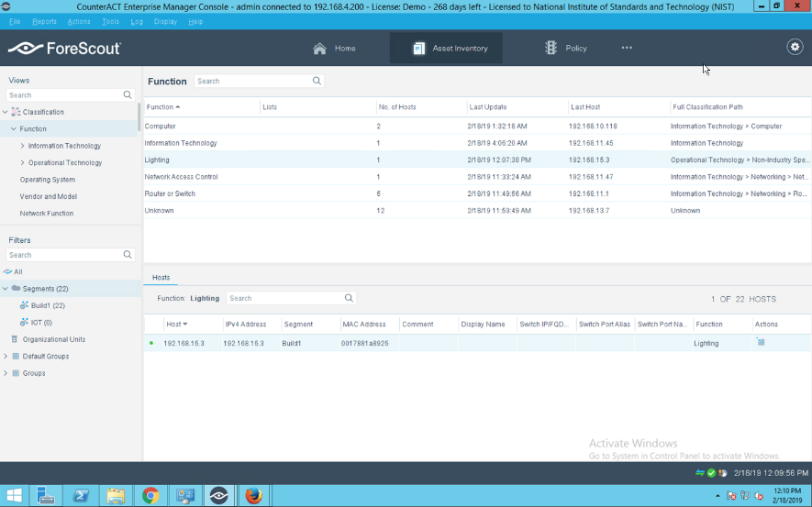812x507 pixels.
Task: Open the Actions menu
Action: pyautogui.click(x=79, y=22)
